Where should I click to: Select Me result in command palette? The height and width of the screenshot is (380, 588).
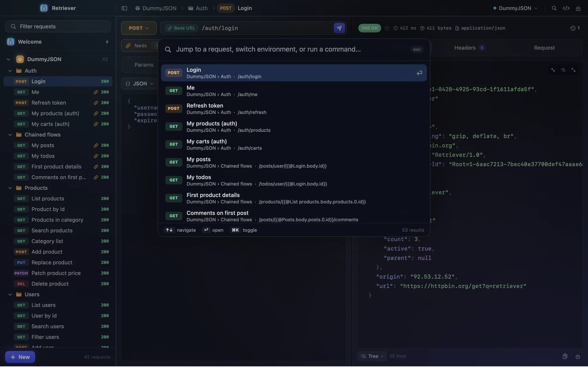pyautogui.click(x=294, y=91)
